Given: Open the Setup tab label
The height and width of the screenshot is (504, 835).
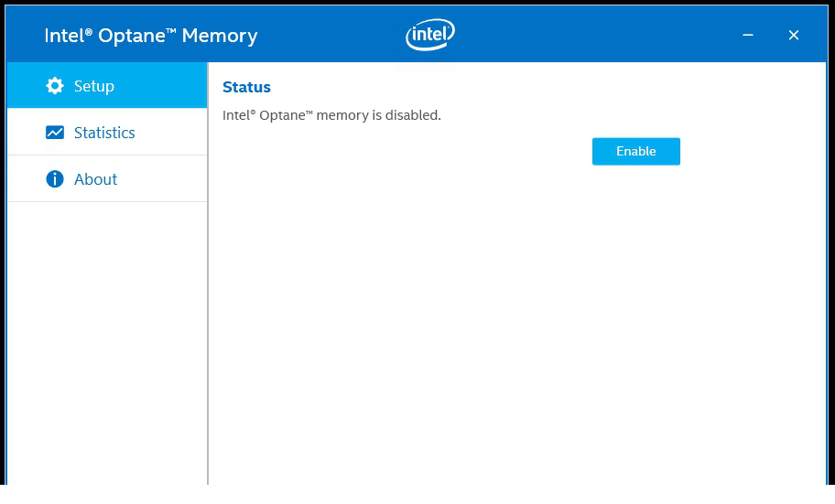Looking at the screenshot, I should 94,86.
